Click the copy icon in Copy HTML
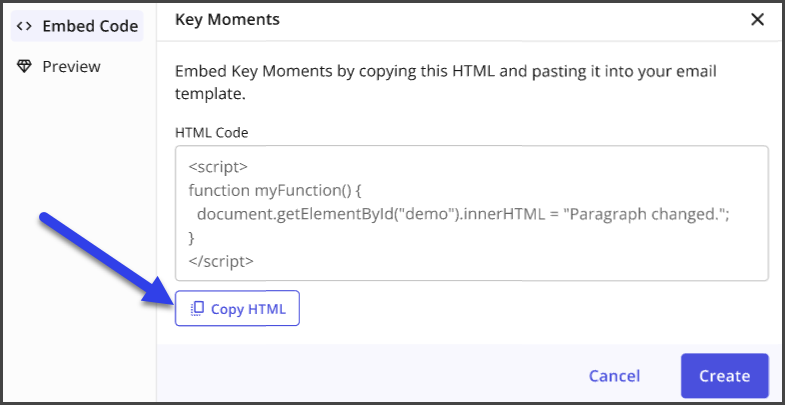This screenshot has width=785, height=405. pos(198,308)
